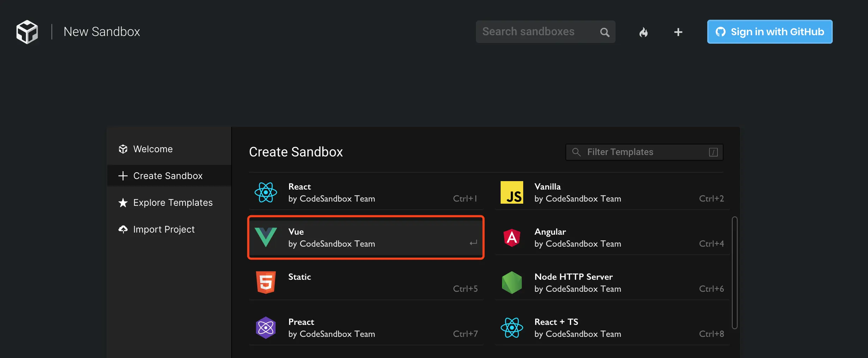Choose the React + TS template
Screen dimensions: 868x358
pyautogui.click(x=612, y=328)
